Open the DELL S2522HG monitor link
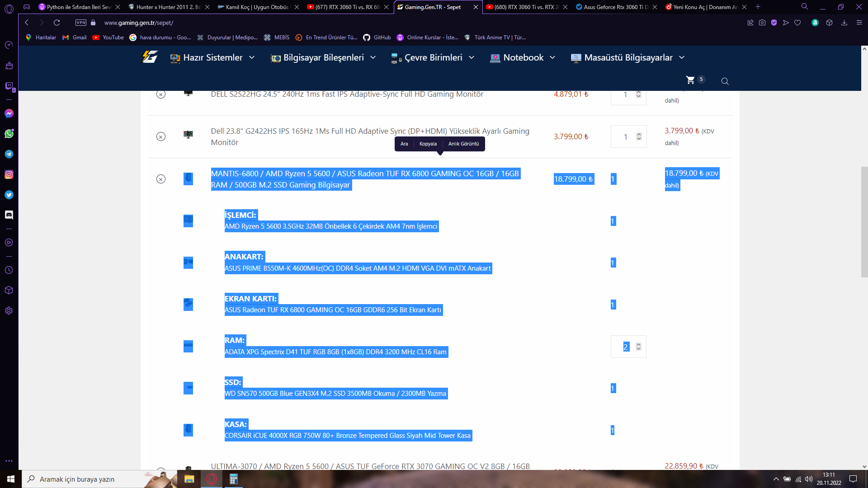868x488 pixels. 347,94
